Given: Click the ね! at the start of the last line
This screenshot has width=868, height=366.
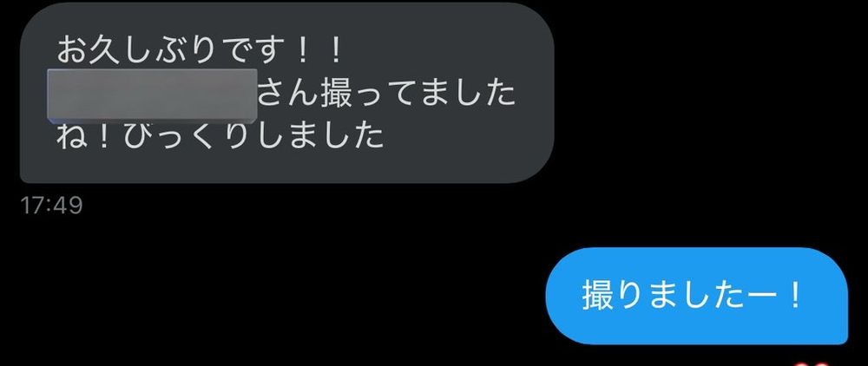Looking at the screenshot, I should tap(89, 136).
